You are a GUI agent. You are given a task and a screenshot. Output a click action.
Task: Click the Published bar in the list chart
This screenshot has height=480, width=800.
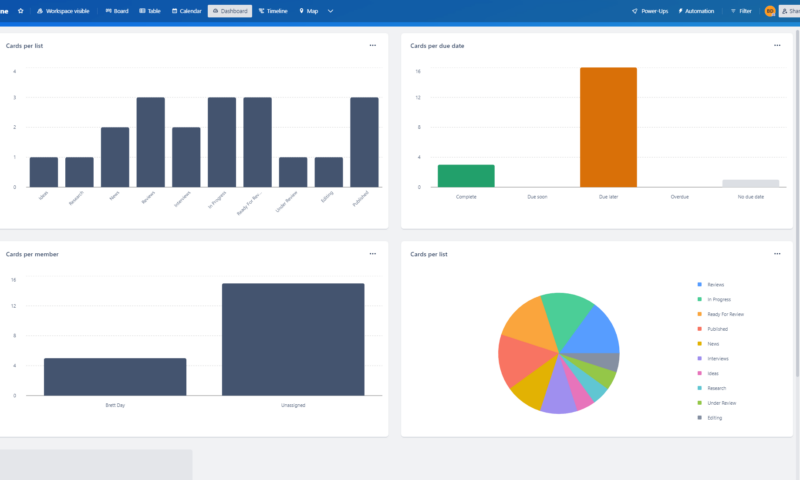364,142
